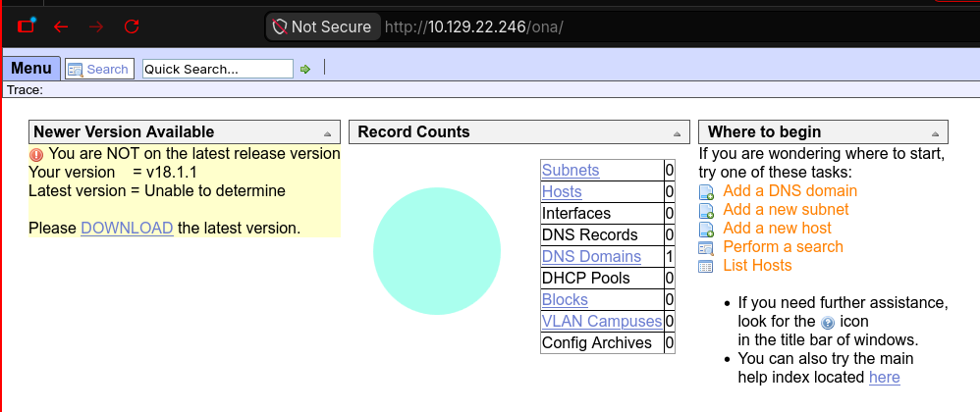The height and width of the screenshot is (412, 980).
Task: Open the help index 'here' link
Action: click(885, 378)
